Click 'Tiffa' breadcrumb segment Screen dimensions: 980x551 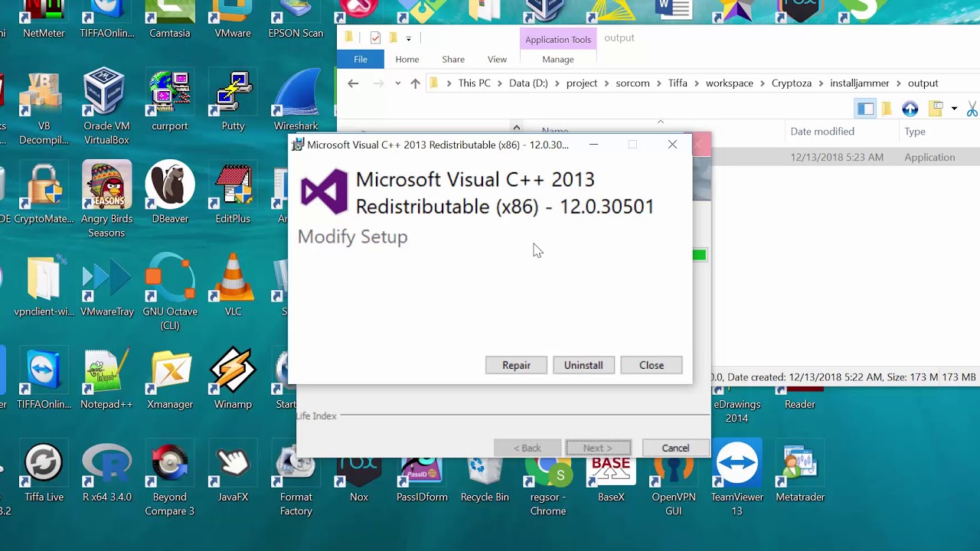pyautogui.click(x=678, y=83)
